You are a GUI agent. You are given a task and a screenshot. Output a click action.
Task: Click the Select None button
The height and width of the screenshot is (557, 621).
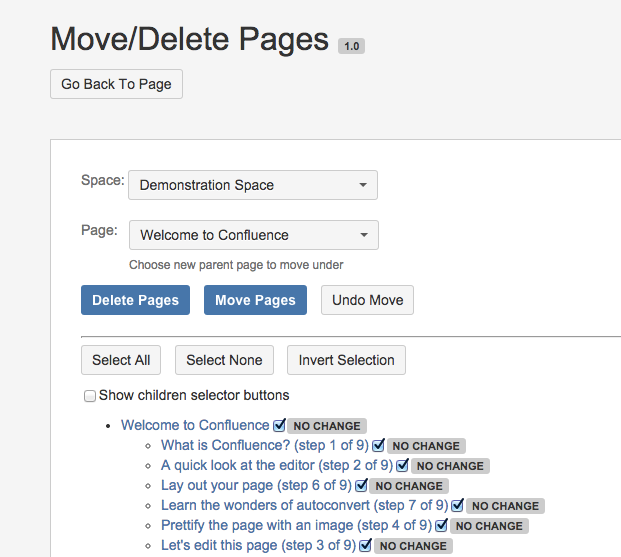tap(224, 360)
